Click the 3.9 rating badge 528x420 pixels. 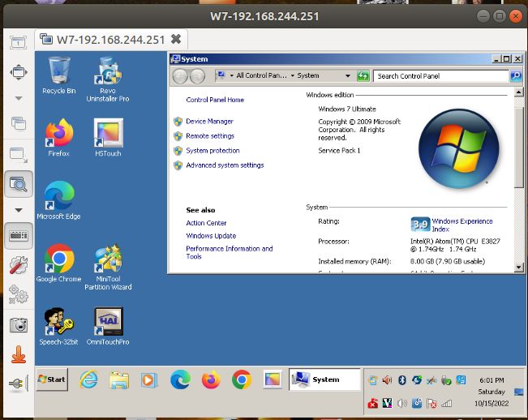pos(420,224)
